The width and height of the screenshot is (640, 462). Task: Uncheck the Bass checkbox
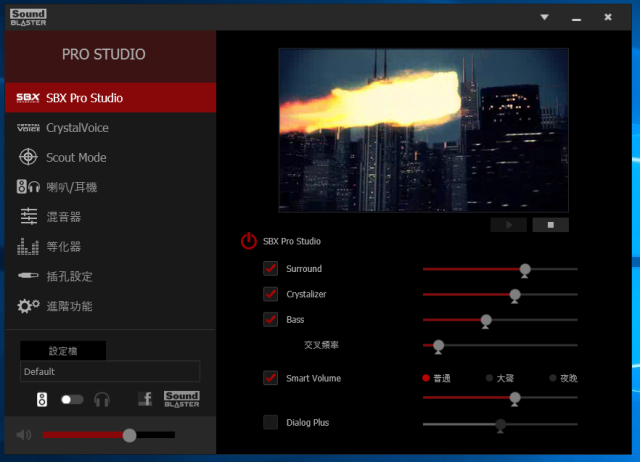271,319
